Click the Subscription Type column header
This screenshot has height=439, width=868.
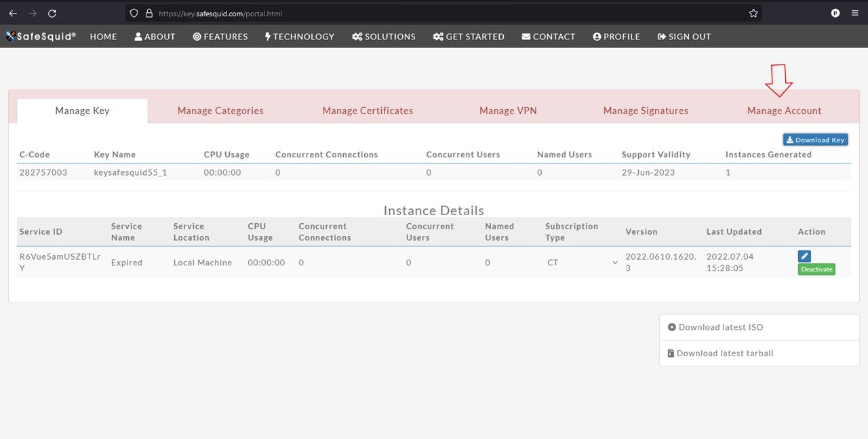pos(572,231)
